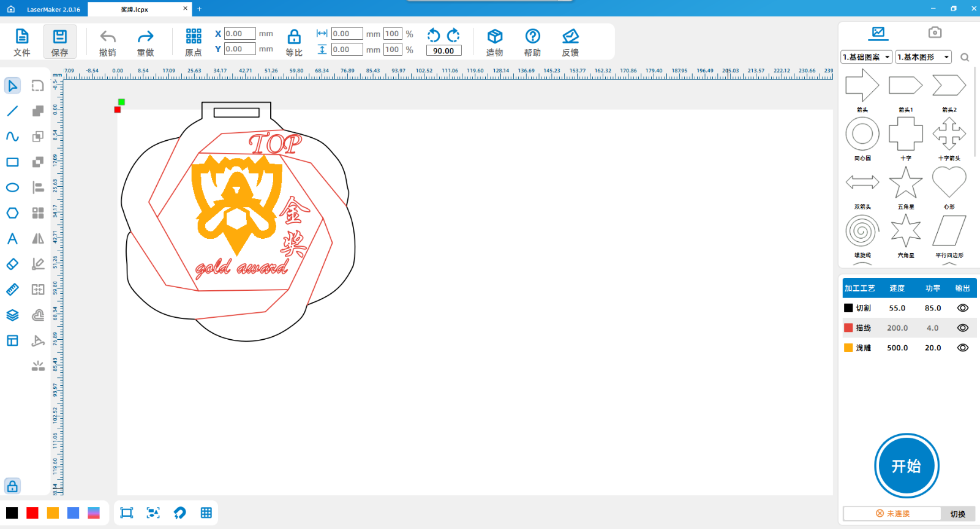The width and height of the screenshot is (980, 529).
Task: Hide the 描线 layer output
Action: pyautogui.click(x=962, y=328)
